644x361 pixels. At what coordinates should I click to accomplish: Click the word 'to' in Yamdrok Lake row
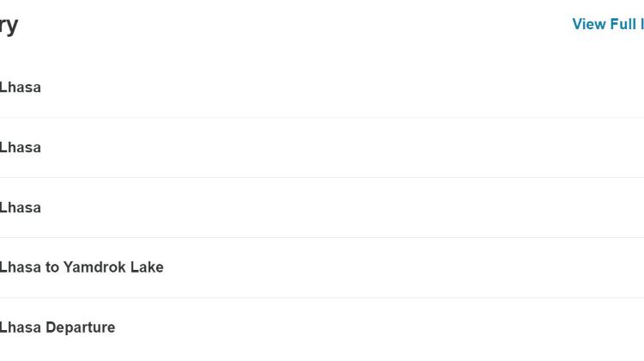coord(52,267)
